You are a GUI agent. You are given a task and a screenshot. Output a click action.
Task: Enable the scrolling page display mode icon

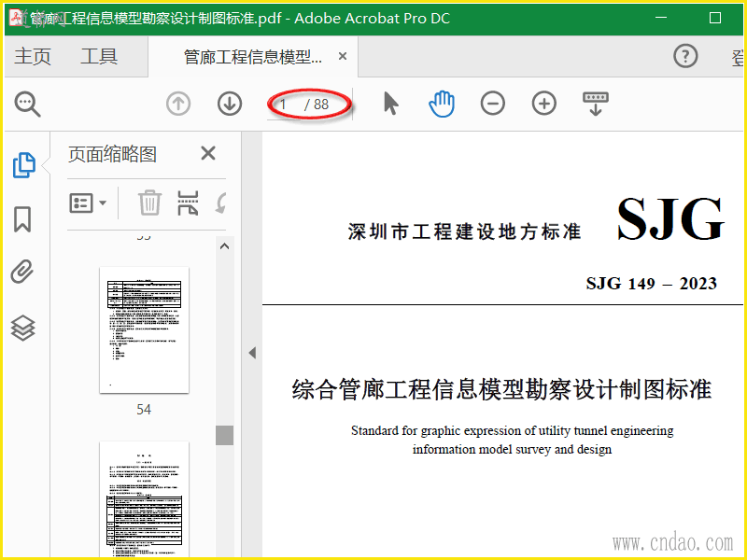pos(596,104)
